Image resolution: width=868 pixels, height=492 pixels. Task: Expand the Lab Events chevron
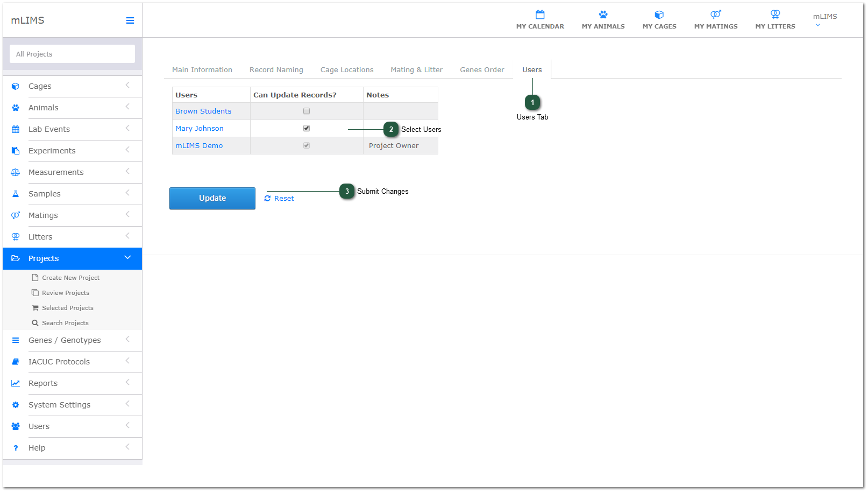tap(127, 129)
